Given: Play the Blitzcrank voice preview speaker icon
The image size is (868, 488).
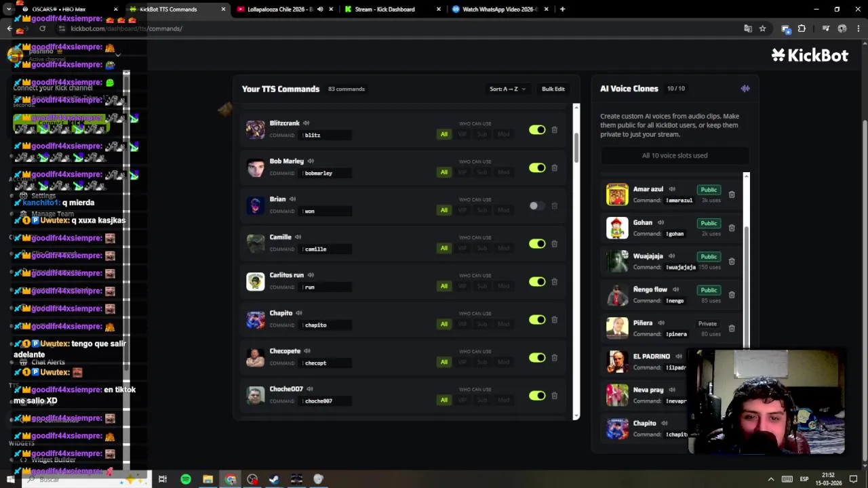Looking at the screenshot, I should (306, 123).
